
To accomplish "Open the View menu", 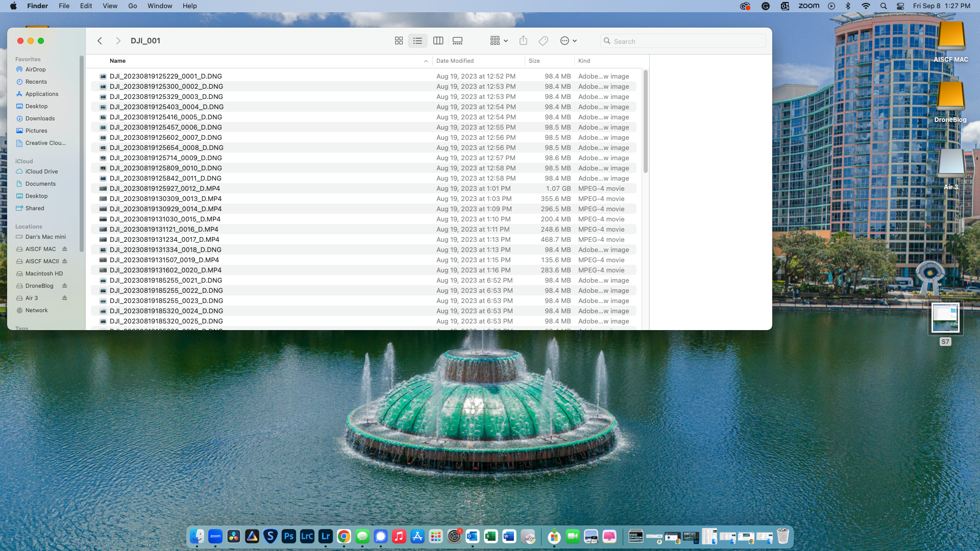I will pos(110,6).
